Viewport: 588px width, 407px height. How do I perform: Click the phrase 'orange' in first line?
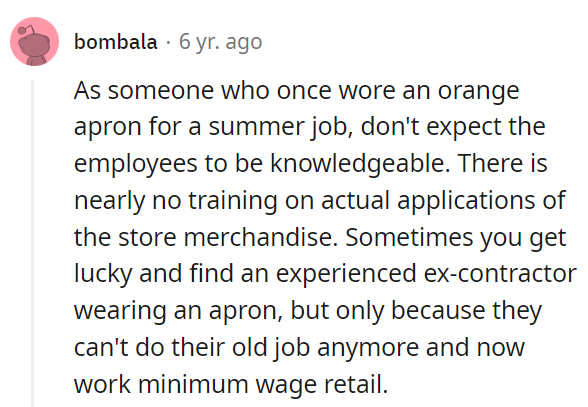click(478, 91)
